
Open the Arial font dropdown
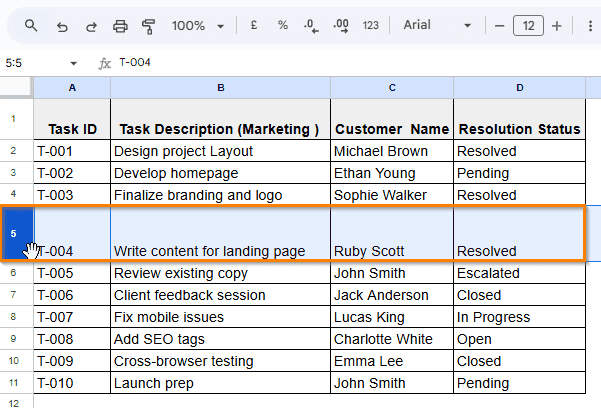[x=436, y=25]
